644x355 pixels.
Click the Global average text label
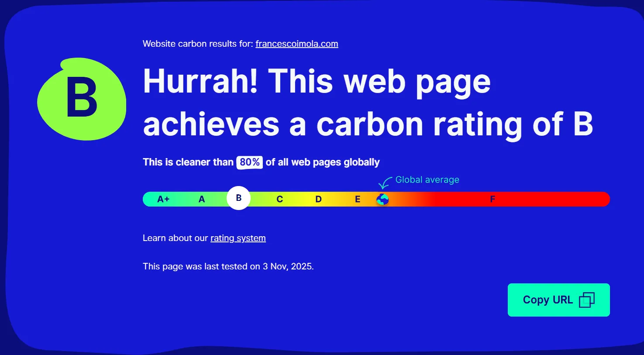click(427, 179)
